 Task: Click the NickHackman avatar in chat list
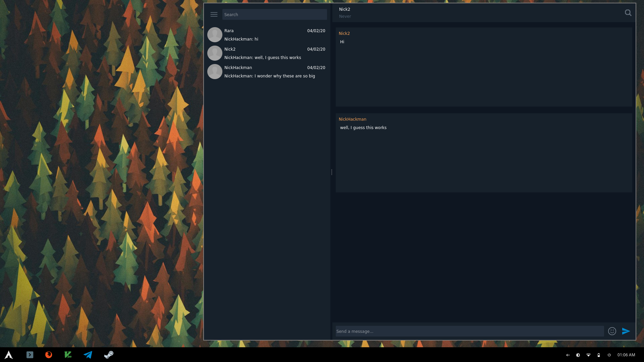(x=215, y=72)
